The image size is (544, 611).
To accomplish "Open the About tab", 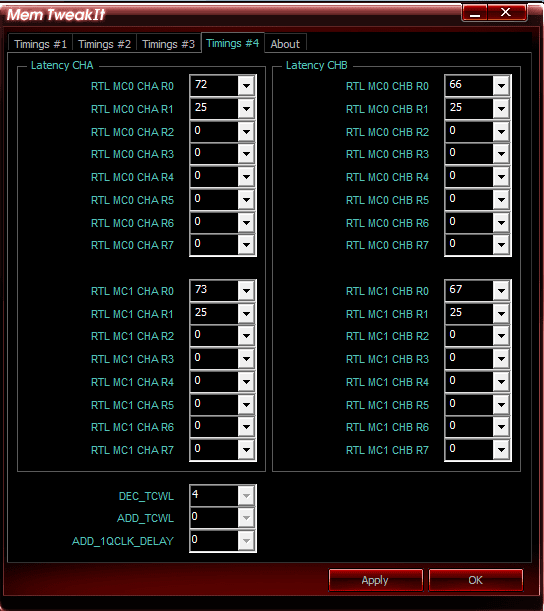I will coord(285,44).
